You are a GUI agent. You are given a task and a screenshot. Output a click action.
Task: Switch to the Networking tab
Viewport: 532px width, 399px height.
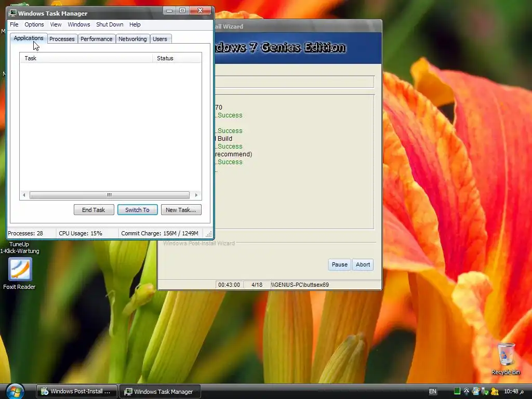[132, 39]
